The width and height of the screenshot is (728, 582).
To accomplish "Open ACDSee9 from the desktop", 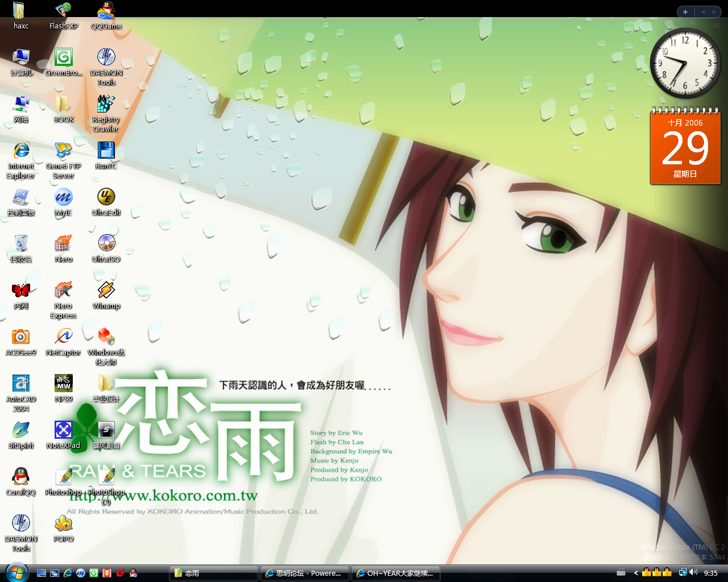I will pyautogui.click(x=21, y=342).
